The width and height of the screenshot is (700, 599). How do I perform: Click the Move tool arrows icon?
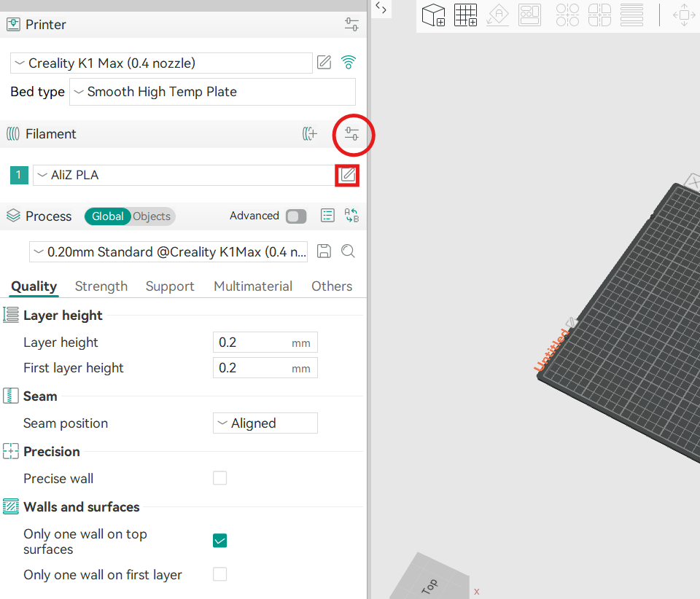pyautogui.click(x=684, y=15)
